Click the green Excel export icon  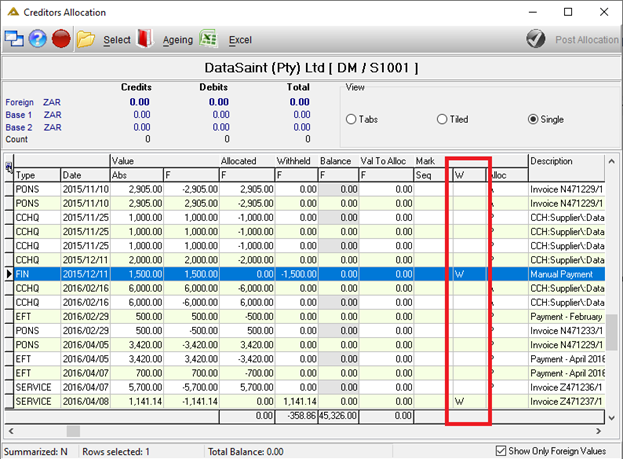[x=208, y=39]
